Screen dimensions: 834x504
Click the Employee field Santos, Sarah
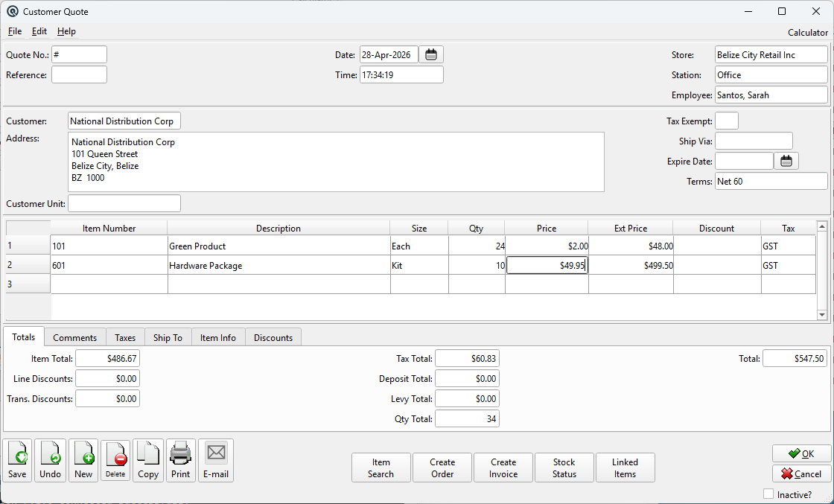(771, 95)
